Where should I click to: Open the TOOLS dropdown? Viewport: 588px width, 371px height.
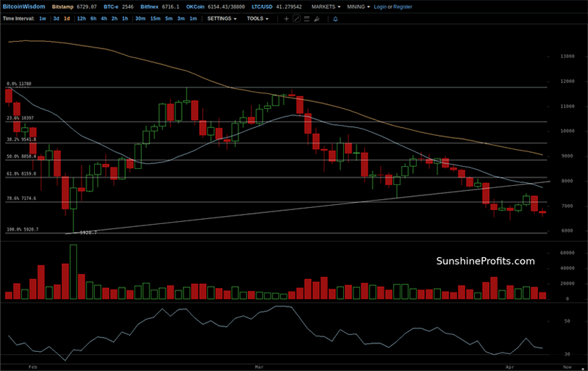coord(257,18)
